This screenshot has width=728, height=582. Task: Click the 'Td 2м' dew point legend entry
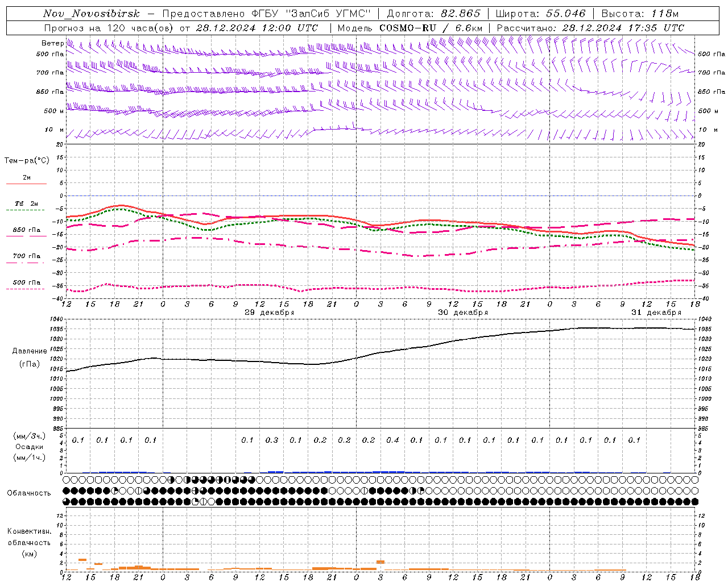tap(27, 203)
